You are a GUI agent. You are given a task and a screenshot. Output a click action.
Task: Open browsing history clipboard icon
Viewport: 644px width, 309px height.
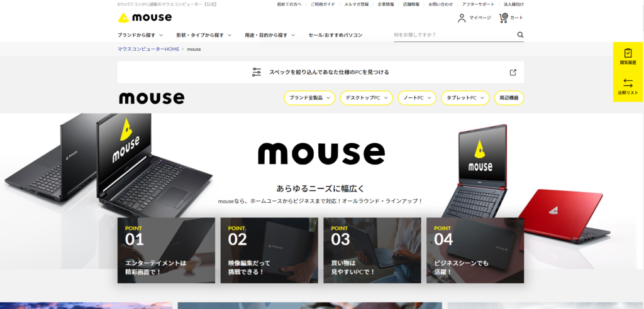coord(628,53)
